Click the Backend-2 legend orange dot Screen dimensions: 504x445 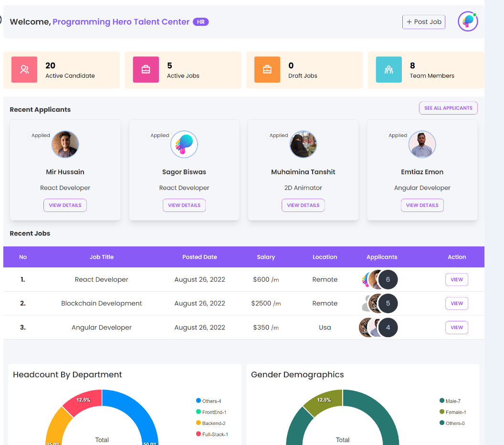coord(199,423)
